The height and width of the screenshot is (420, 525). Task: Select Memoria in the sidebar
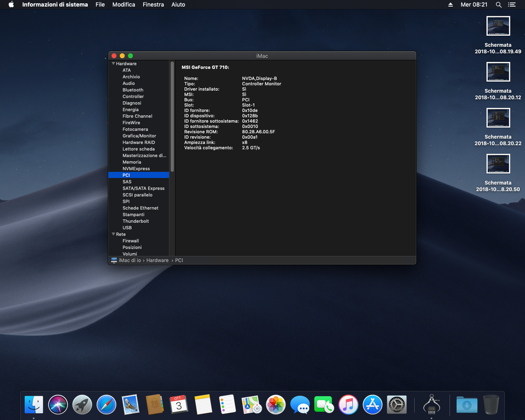pyautogui.click(x=139, y=162)
